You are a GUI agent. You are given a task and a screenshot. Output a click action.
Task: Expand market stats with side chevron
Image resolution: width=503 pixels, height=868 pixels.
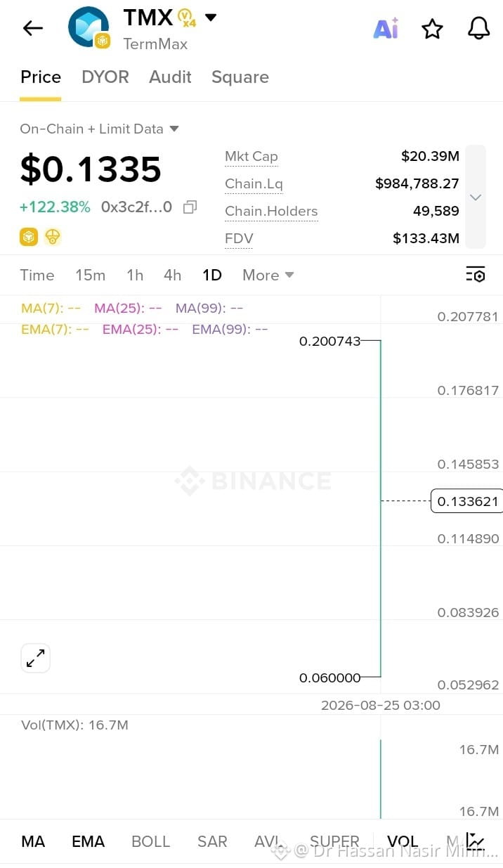(x=476, y=197)
